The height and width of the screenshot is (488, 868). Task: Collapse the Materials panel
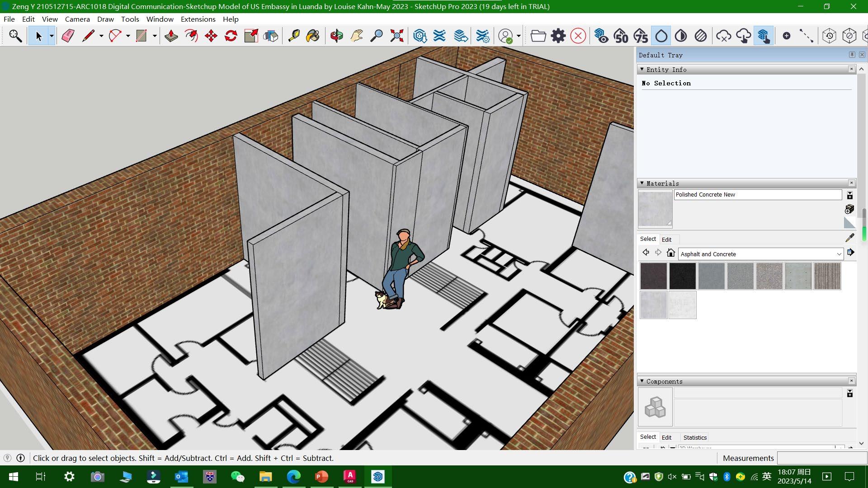pos(642,183)
